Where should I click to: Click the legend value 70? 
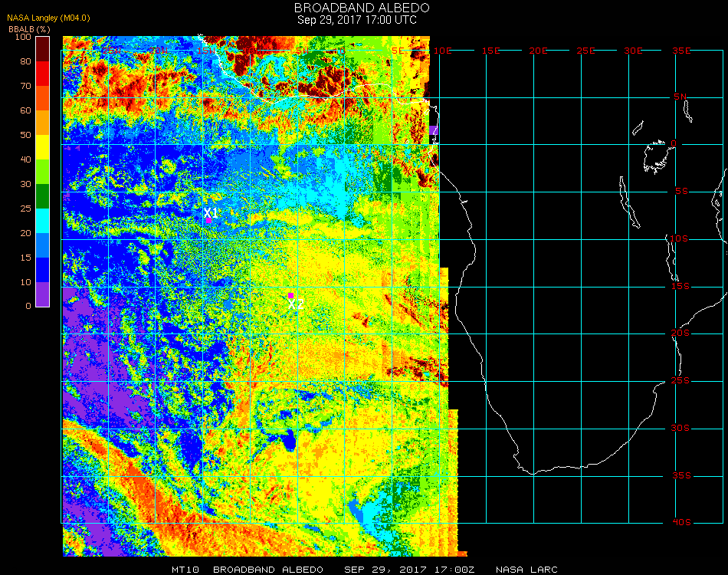[25, 86]
